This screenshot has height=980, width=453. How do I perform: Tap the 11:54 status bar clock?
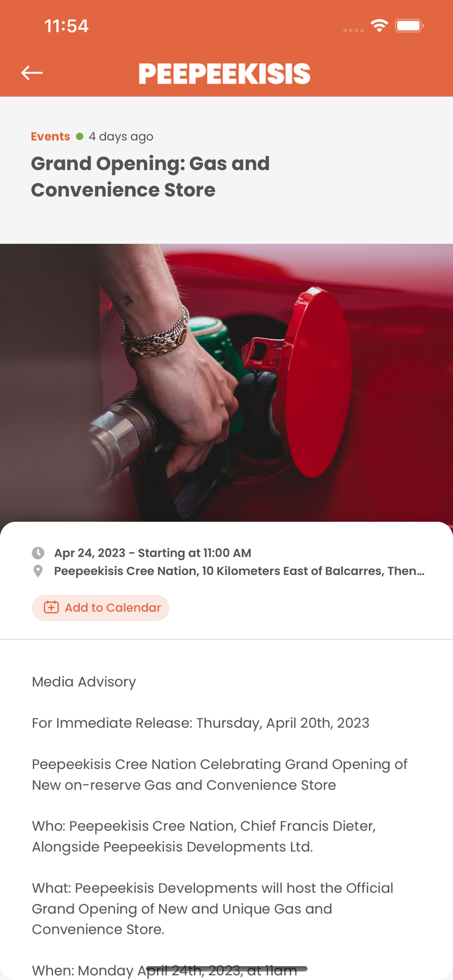click(67, 26)
